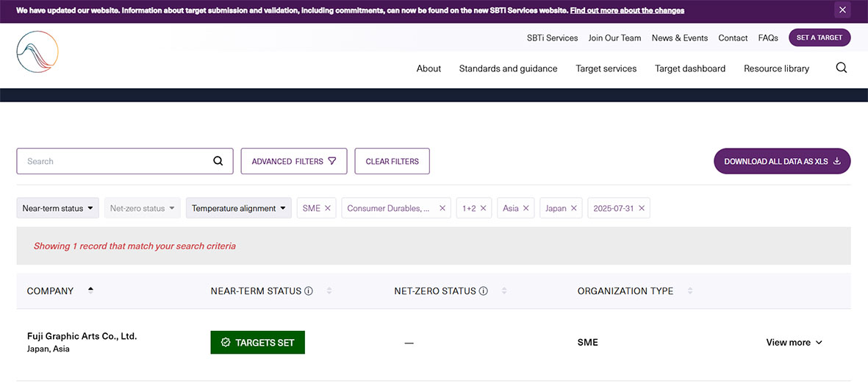The image size is (868, 392).
Task: Open Resource library menu
Action: click(776, 68)
